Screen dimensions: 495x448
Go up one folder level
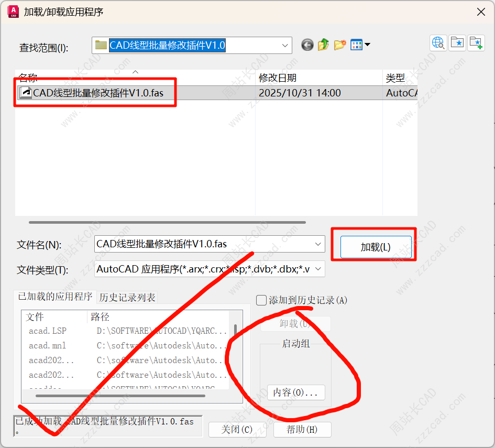[323, 45]
